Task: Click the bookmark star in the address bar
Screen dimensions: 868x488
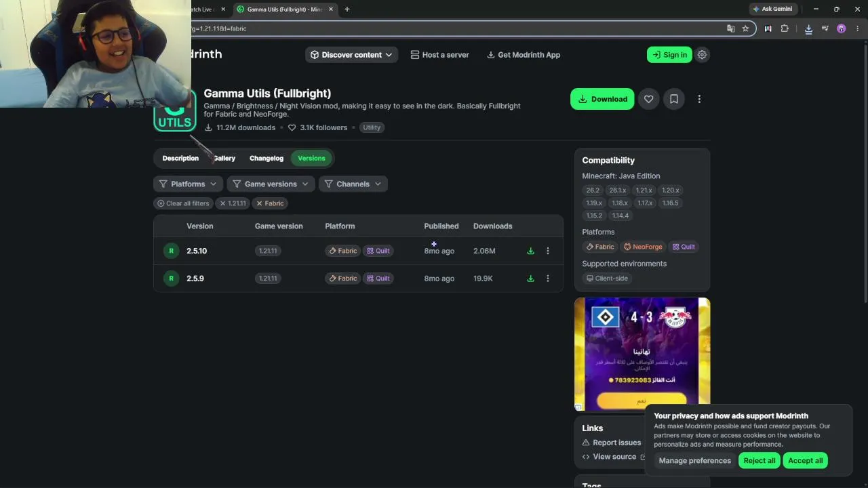Action: 745,28
